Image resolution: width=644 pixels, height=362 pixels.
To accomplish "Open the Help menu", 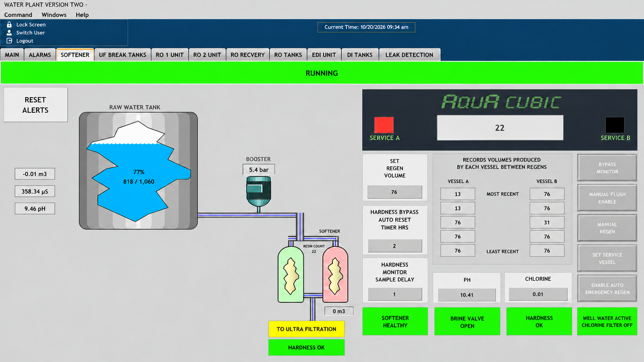I will pyautogui.click(x=82, y=15).
